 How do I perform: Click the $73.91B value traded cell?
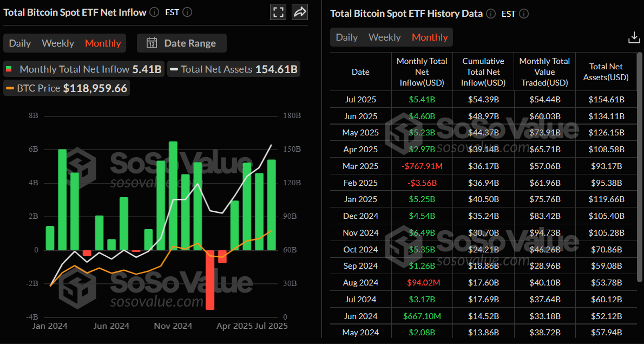click(x=544, y=133)
